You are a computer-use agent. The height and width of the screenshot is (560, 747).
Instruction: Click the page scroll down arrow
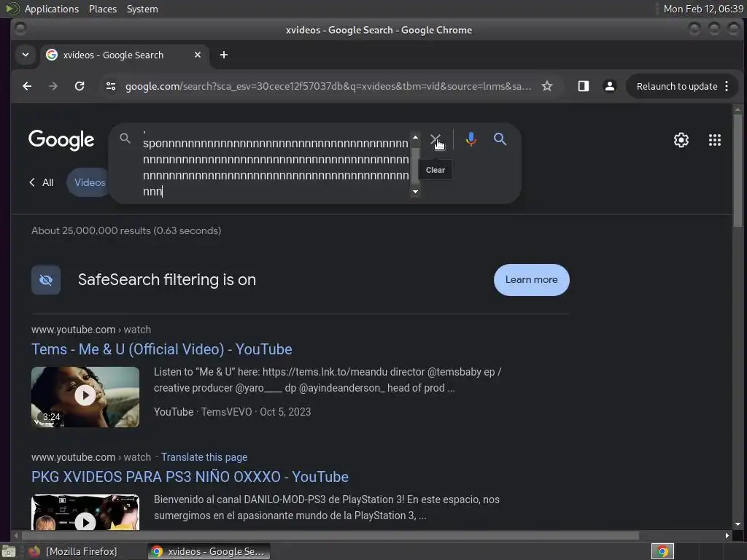(738, 524)
